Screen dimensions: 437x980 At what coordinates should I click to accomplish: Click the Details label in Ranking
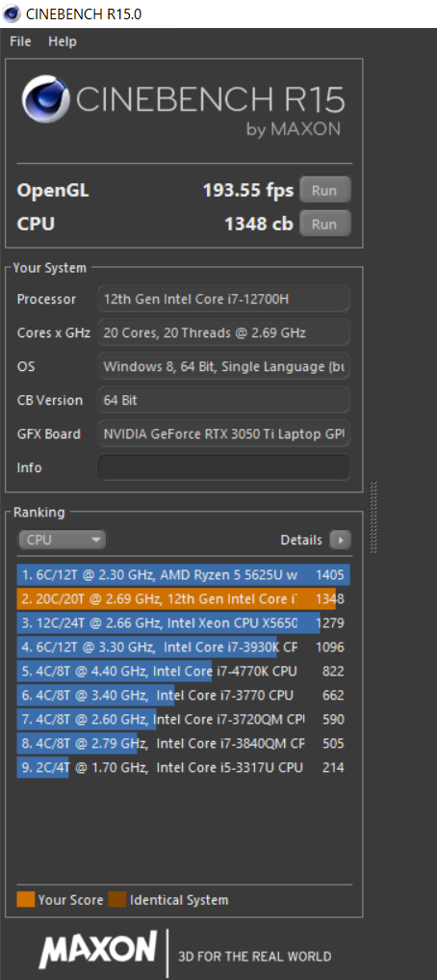point(301,540)
